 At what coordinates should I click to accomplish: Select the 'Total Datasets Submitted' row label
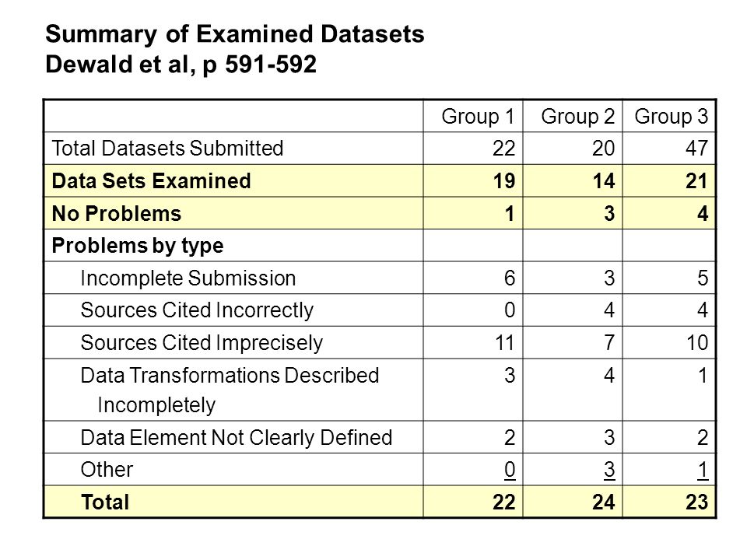pos(168,148)
